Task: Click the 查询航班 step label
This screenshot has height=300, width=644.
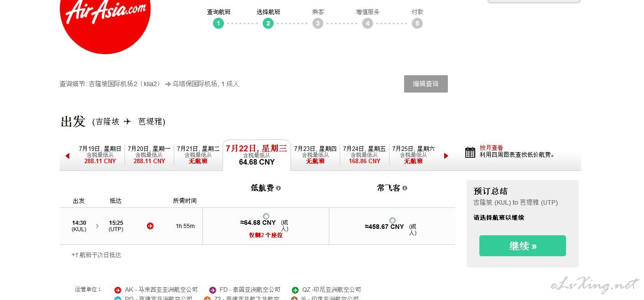Action: click(x=218, y=12)
